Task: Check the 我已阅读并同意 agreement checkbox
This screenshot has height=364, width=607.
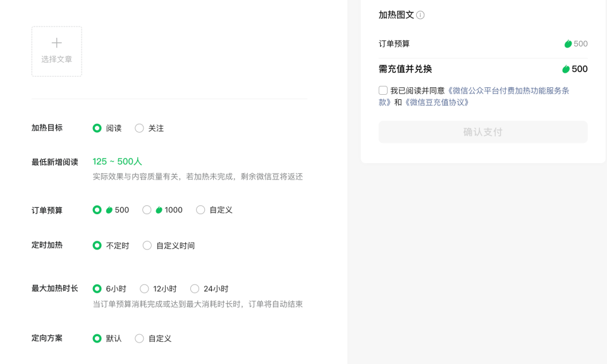Action: [x=383, y=90]
